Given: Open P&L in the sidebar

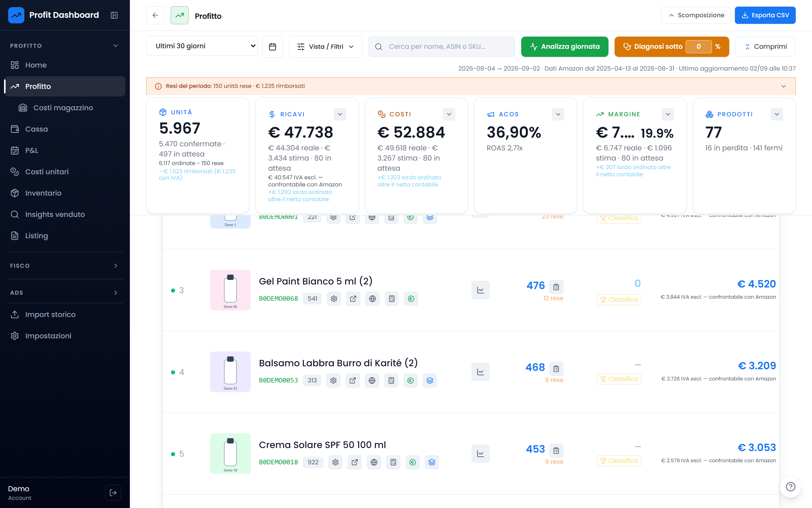Looking at the screenshot, I should (x=65, y=151).
